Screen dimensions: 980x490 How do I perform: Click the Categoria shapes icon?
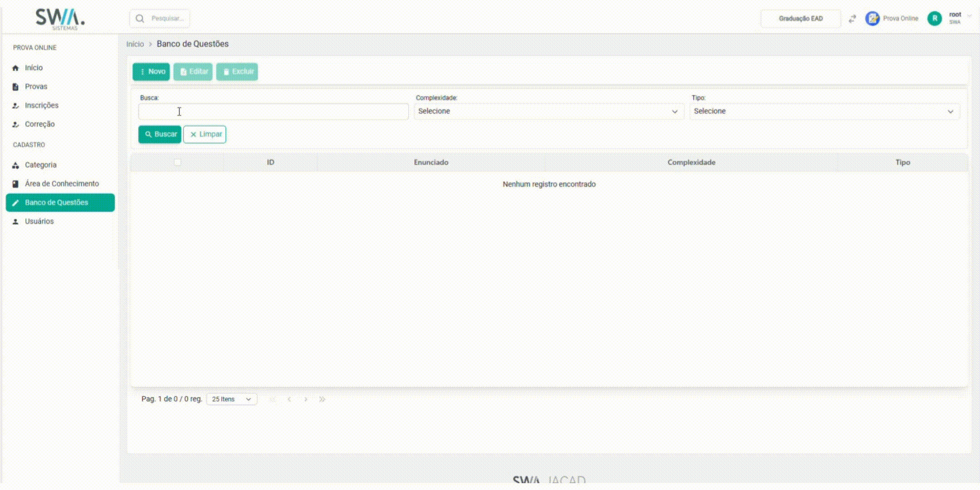point(15,165)
